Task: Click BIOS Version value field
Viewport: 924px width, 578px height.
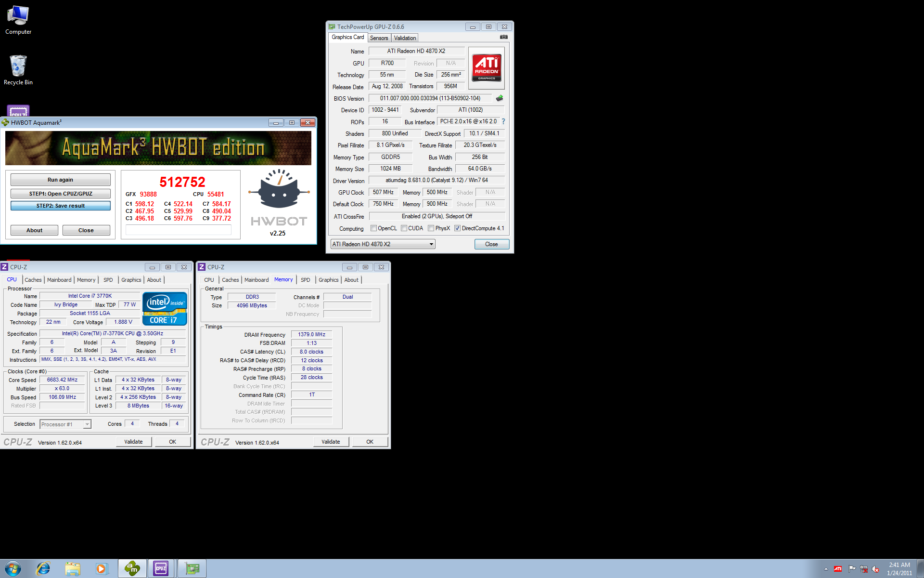Action: (x=430, y=98)
